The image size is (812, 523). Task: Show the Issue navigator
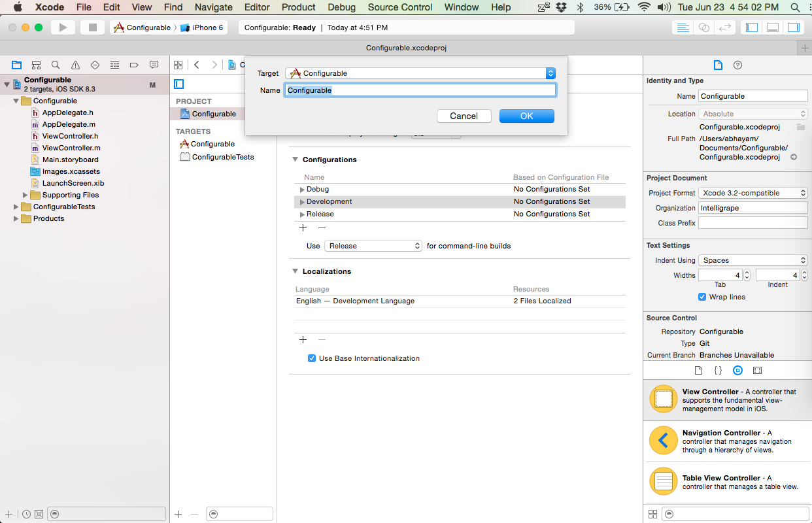tap(75, 65)
